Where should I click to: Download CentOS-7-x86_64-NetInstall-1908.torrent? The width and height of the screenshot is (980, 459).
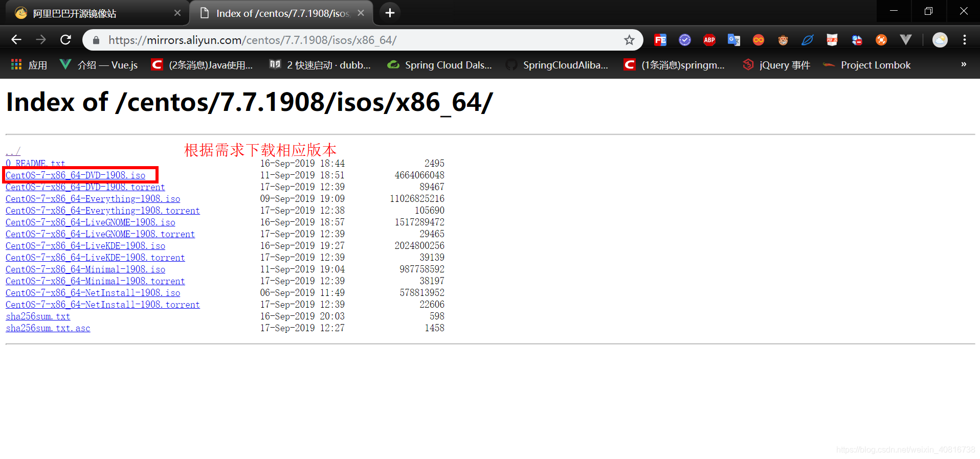[x=103, y=305]
